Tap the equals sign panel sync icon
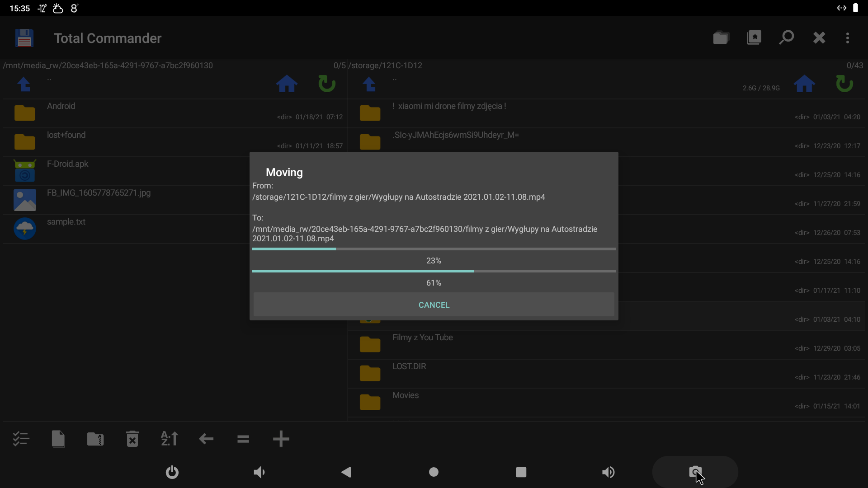Screen dimensions: 868x488 click(243, 439)
